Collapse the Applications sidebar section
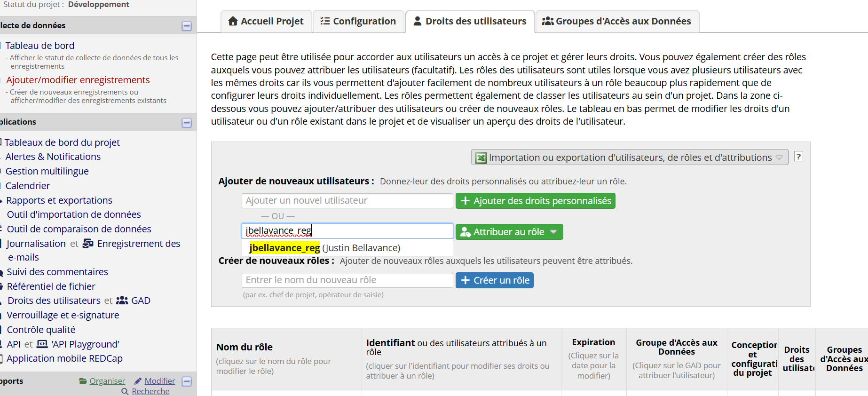The width and height of the screenshot is (868, 396). pyautogui.click(x=187, y=123)
